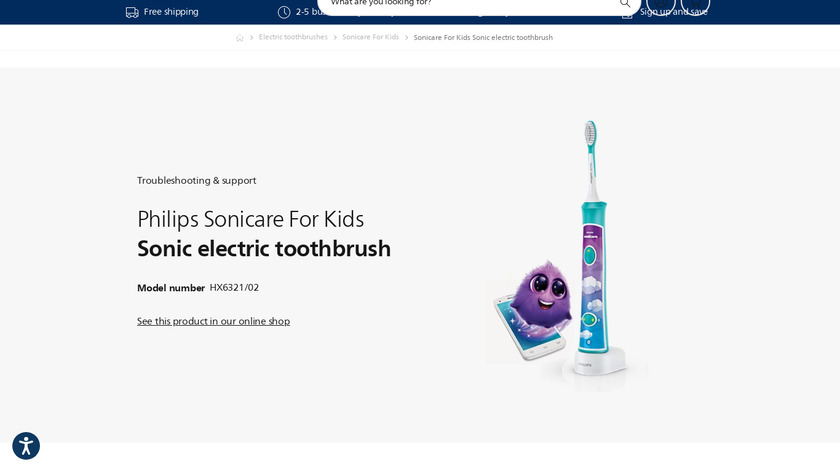The image size is (840, 472).
Task: Go to Sonicare For Kids breadcrumb
Action: coord(371,37)
